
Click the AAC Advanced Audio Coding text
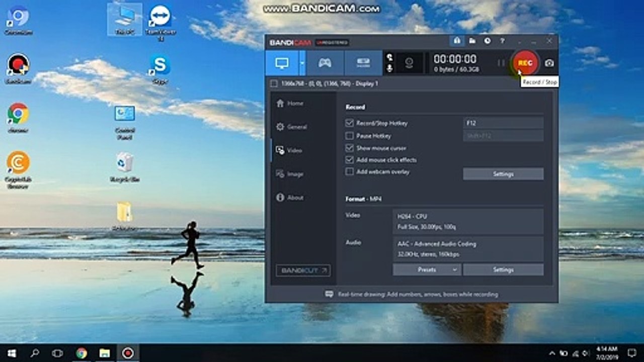click(x=437, y=244)
